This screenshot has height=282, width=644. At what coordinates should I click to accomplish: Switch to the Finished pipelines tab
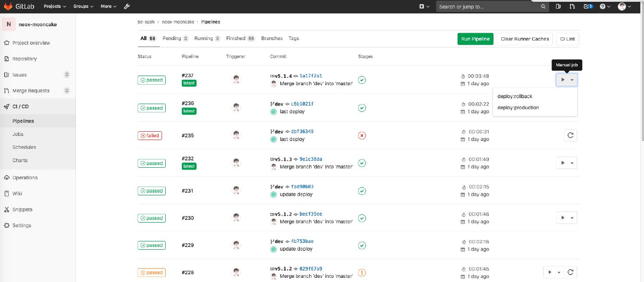coord(240,38)
